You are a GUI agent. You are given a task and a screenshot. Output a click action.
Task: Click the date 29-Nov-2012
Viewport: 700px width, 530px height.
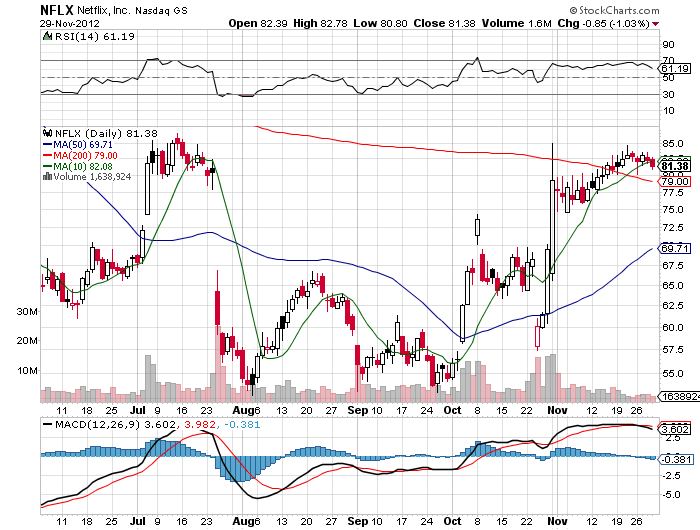click(x=70, y=24)
